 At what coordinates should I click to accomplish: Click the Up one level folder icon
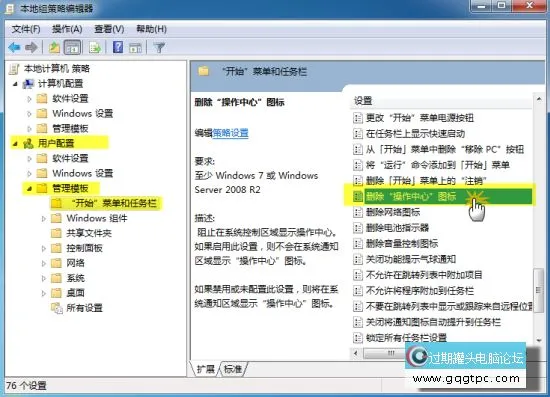(54, 47)
